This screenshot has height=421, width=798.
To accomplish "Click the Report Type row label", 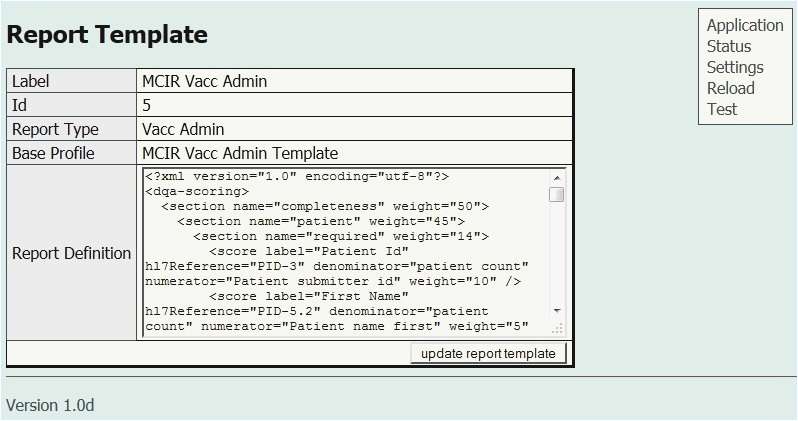I will pyautogui.click(x=55, y=129).
